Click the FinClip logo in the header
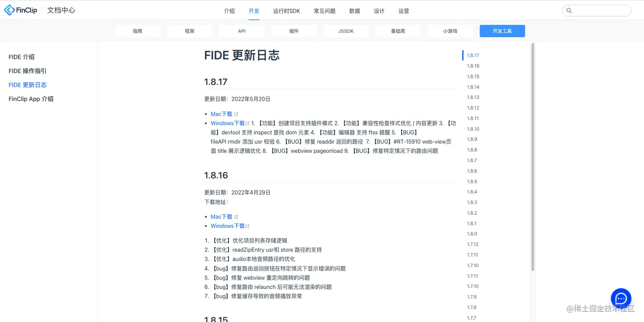Image resolution: width=644 pixels, height=322 pixels. (x=20, y=10)
